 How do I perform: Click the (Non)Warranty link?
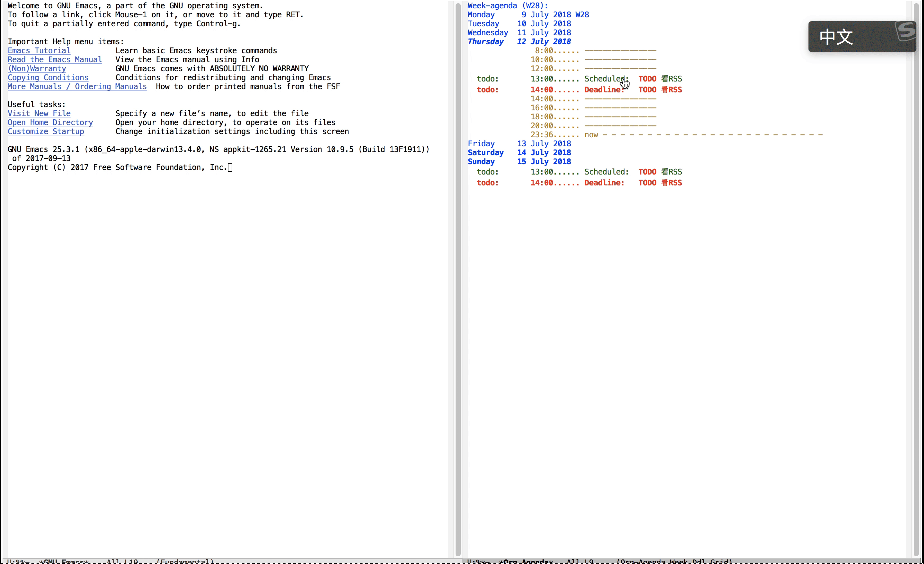point(37,69)
